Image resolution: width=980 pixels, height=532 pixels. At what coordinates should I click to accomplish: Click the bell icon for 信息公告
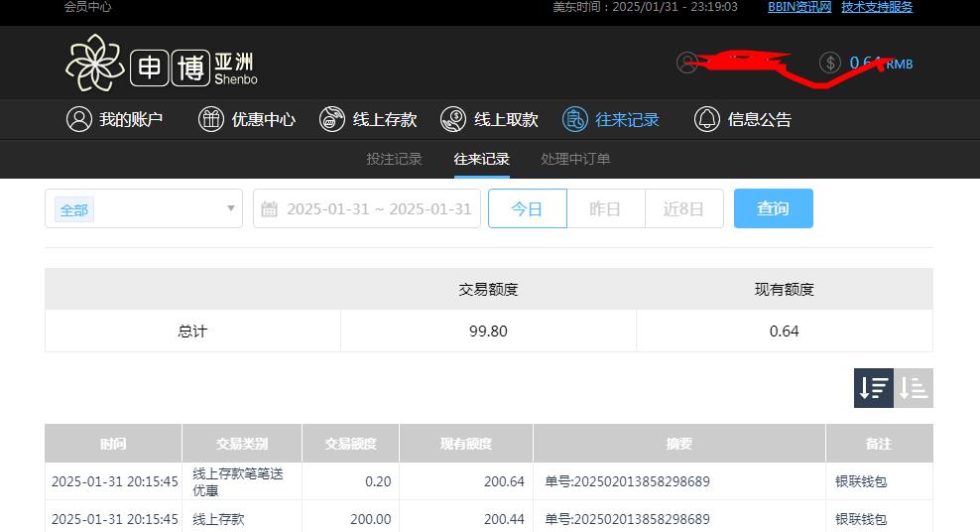pyautogui.click(x=707, y=119)
